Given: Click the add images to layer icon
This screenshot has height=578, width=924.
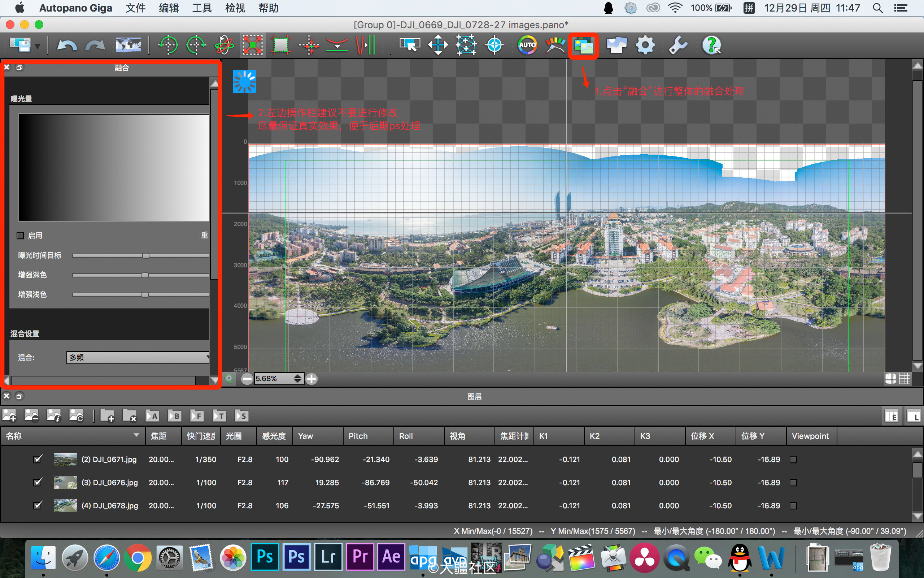Looking at the screenshot, I should (x=9, y=415).
